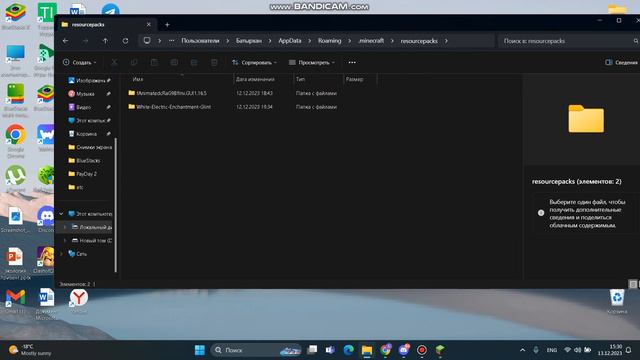Go up one folder level
The height and width of the screenshot is (360, 640).
click(105, 41)
